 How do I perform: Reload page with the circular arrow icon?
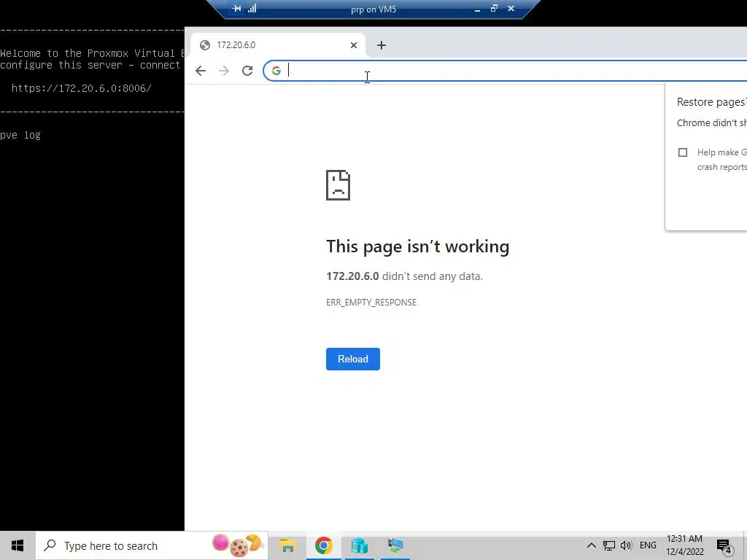(x=247, y=71)
